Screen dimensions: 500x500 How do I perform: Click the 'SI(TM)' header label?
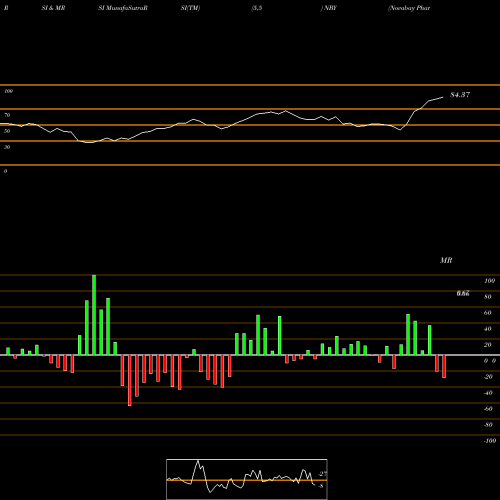pyautogui.click(x=190, y=8)
